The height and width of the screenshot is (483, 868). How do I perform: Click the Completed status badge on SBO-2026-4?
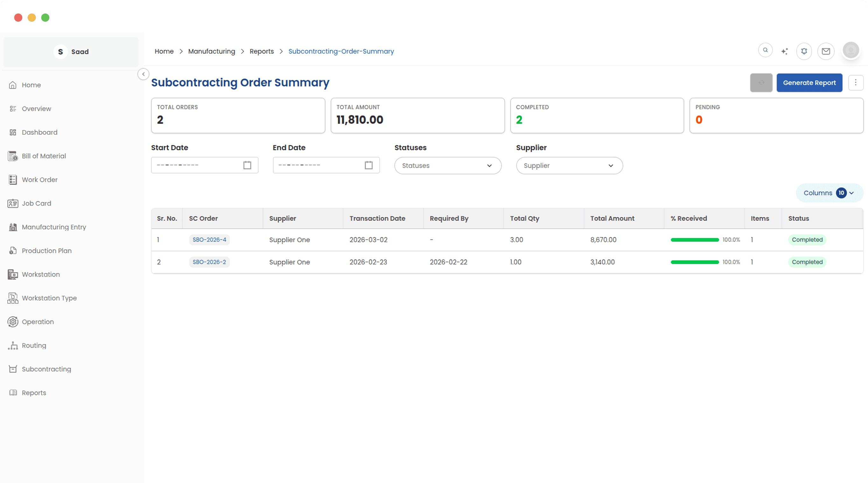[x=807, y=240]
